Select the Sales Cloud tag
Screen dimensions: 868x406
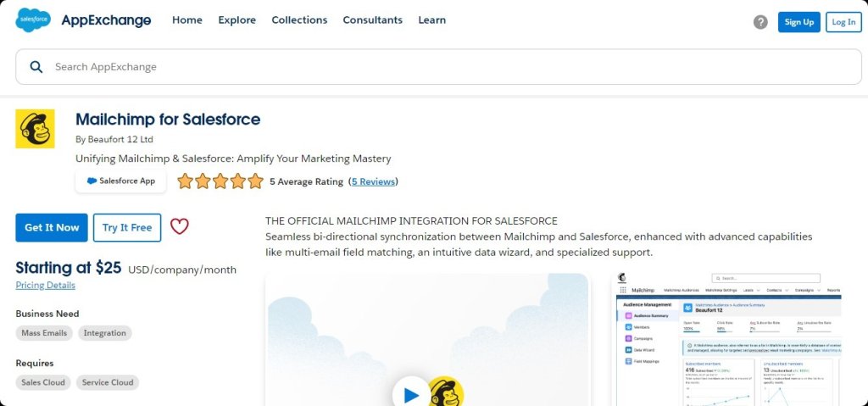click(43, 382)
